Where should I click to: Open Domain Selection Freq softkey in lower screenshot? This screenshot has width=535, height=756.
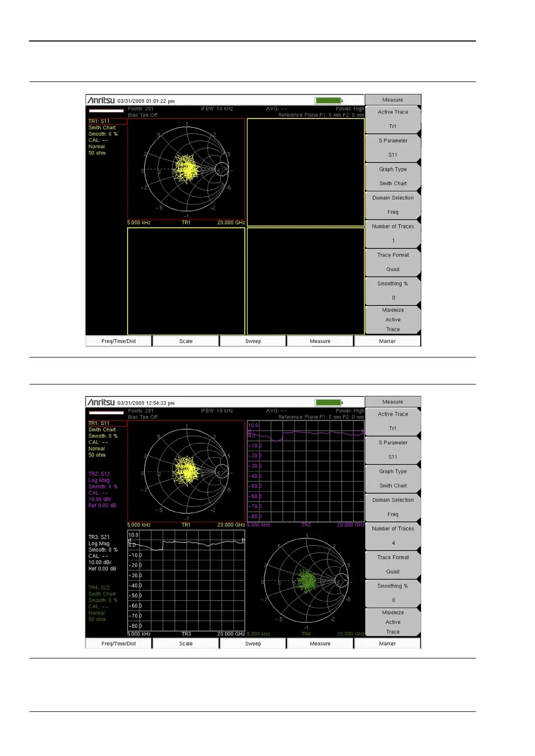[x=393, y=507]
